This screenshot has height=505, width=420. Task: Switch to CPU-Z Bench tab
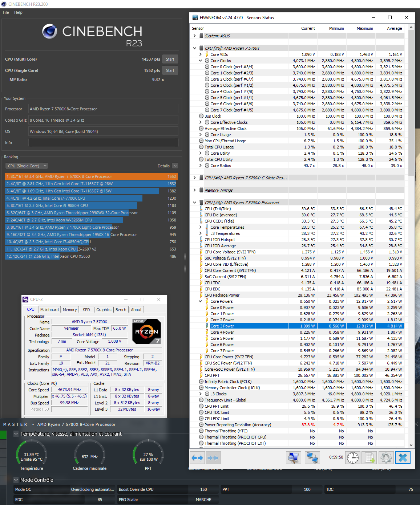[121, 310]
